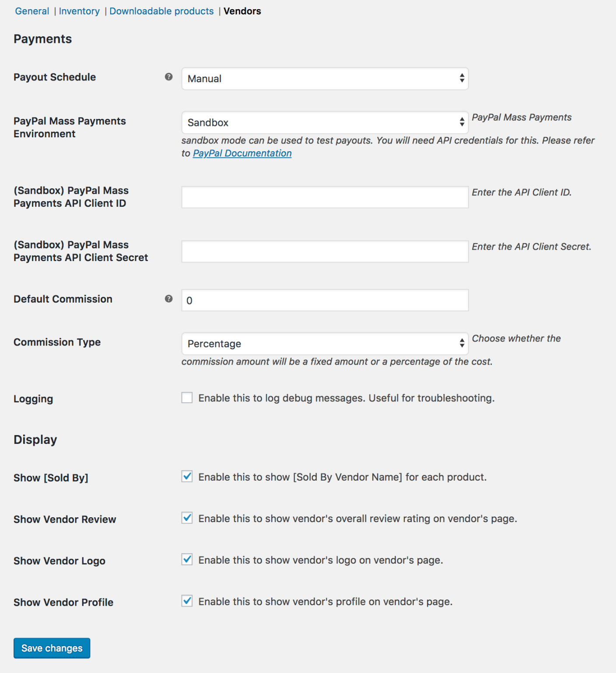The image size is (616, 673).
Task: Open the Inventory settings tab
Action: pyautogui.click(x=79, y=11)
